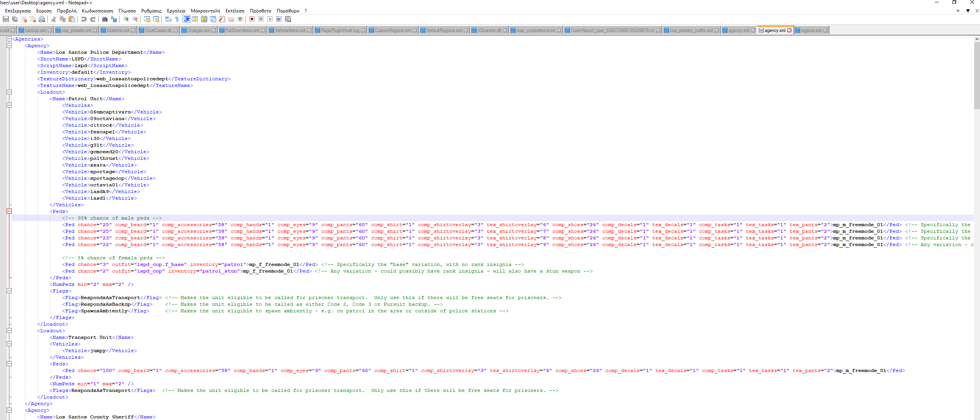The width and height of the screenshot is (980, 420).
Task: Zoom in with the magnifier plus icon
Action: 126,19
